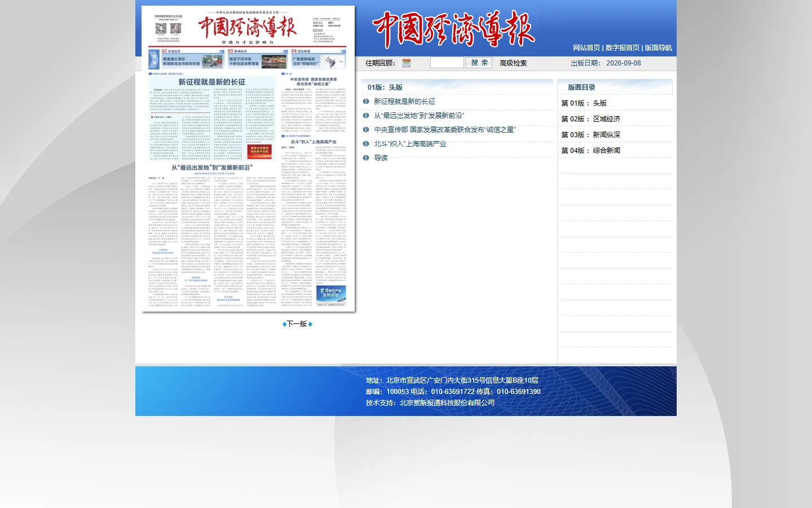812x508 pixels.
Task: Click footer 技术支持 line
Action: (x=430, y=403)
